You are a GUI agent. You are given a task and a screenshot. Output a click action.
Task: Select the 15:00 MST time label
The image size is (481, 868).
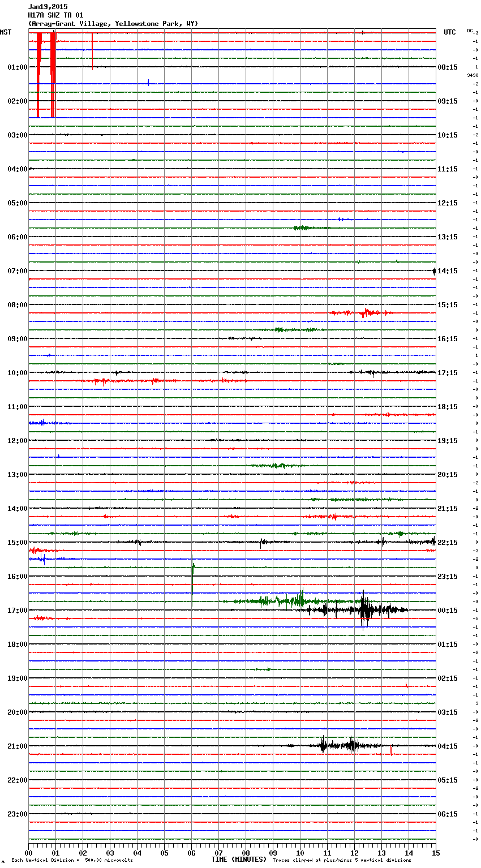[17, 543]
